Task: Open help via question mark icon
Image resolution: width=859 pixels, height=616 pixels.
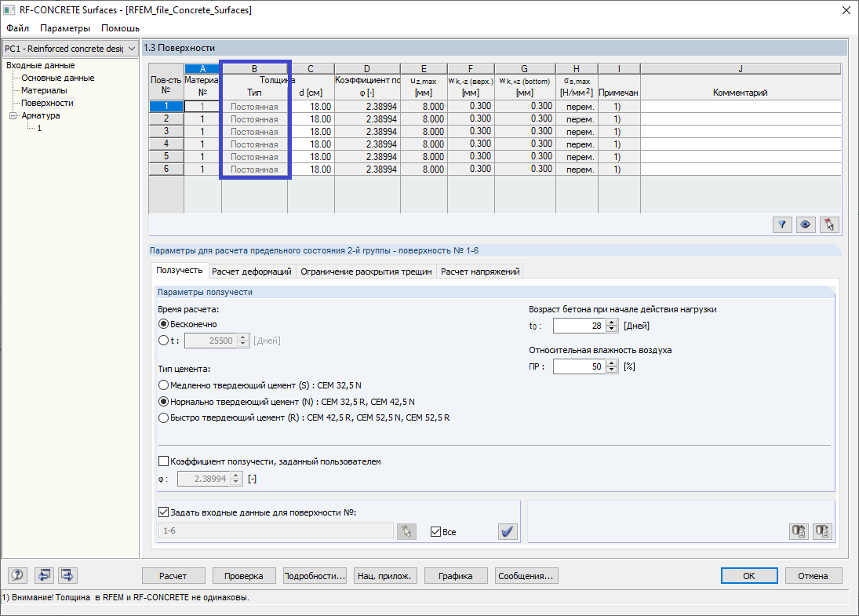Action: coord(17,575)
